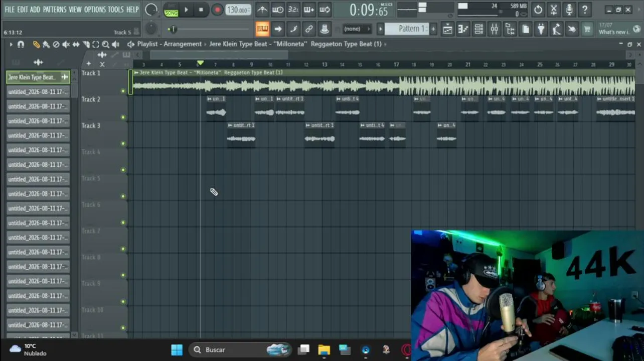
Task: Open the HELP menu
Action: click(132, 10)
